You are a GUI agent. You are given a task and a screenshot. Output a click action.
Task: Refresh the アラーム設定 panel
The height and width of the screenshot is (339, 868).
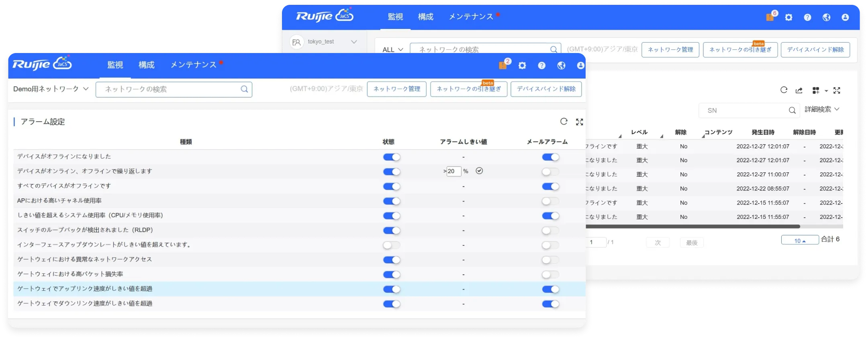(x=564, y=122)
